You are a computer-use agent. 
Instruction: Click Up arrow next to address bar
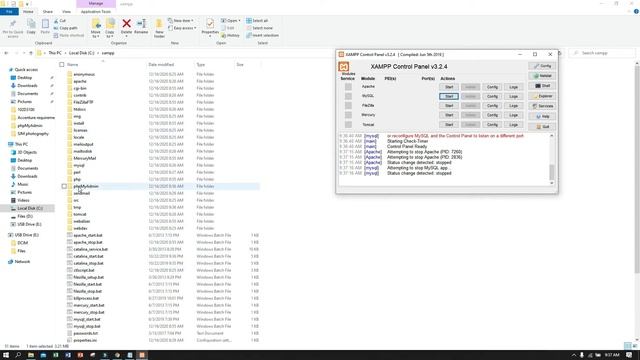click(31, 53)
